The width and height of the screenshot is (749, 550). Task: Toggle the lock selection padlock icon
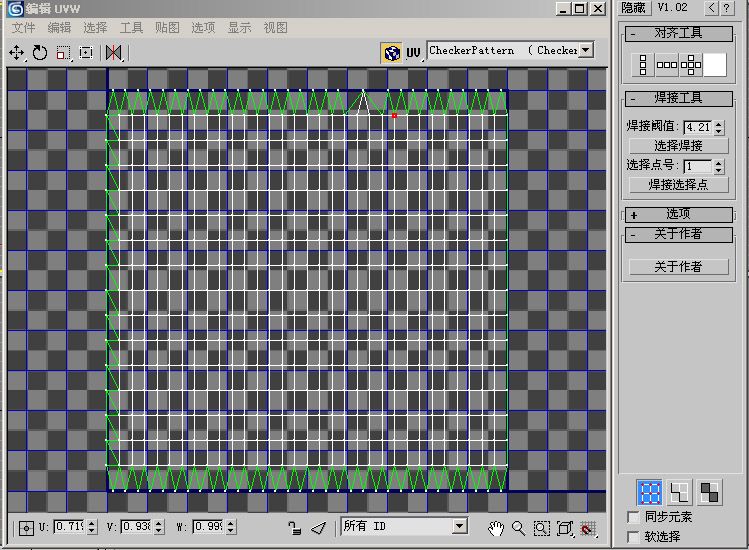click(295, 528)
